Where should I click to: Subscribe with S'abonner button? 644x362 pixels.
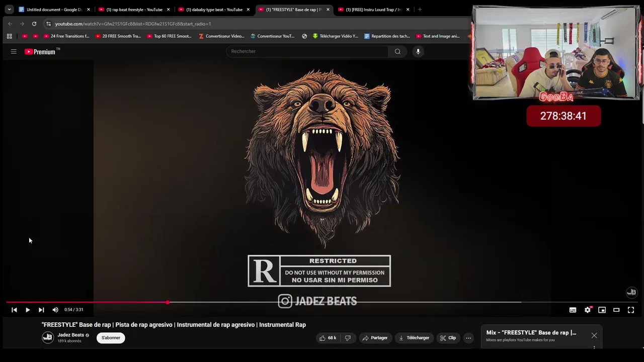(x=111, y=338)
